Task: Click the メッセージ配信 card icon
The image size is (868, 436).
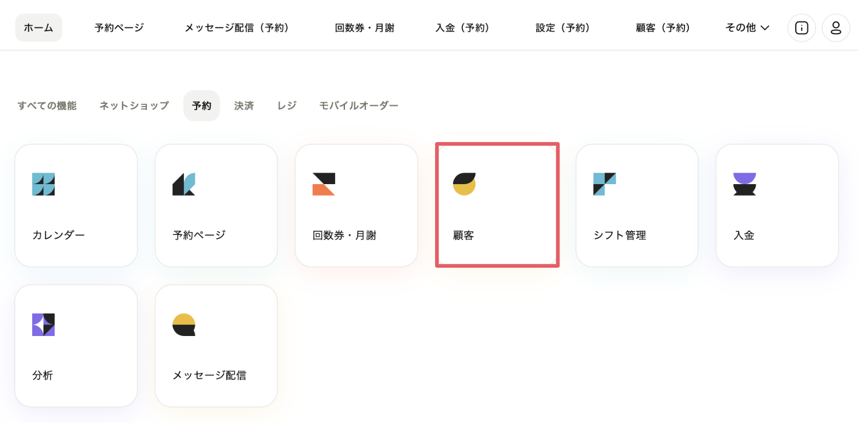Action: [x=184, y=325]
